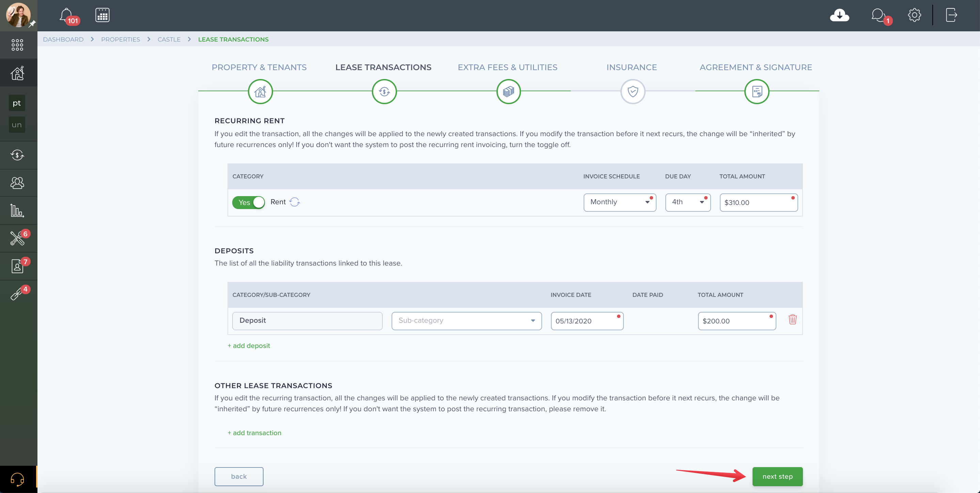Delete the Deposit row with trash icon

pyautogui.click(x=792, y=320)
